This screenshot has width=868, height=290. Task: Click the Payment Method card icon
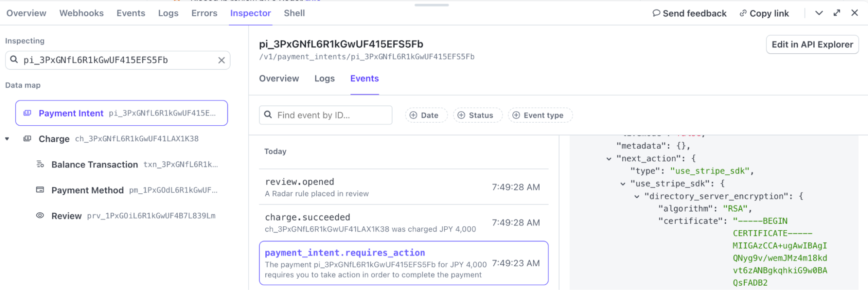click(40, 190)
